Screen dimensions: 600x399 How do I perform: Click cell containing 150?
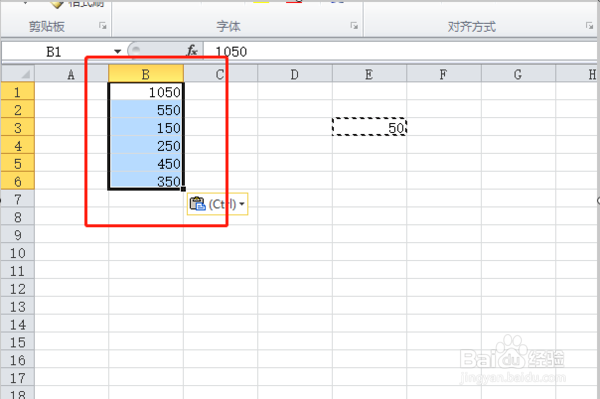146,127
